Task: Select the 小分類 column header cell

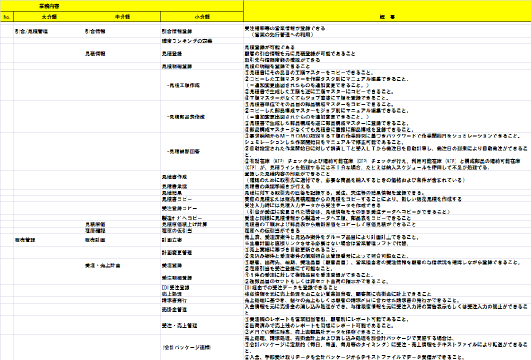Action: pyautogui.click(x=202, y=17)
